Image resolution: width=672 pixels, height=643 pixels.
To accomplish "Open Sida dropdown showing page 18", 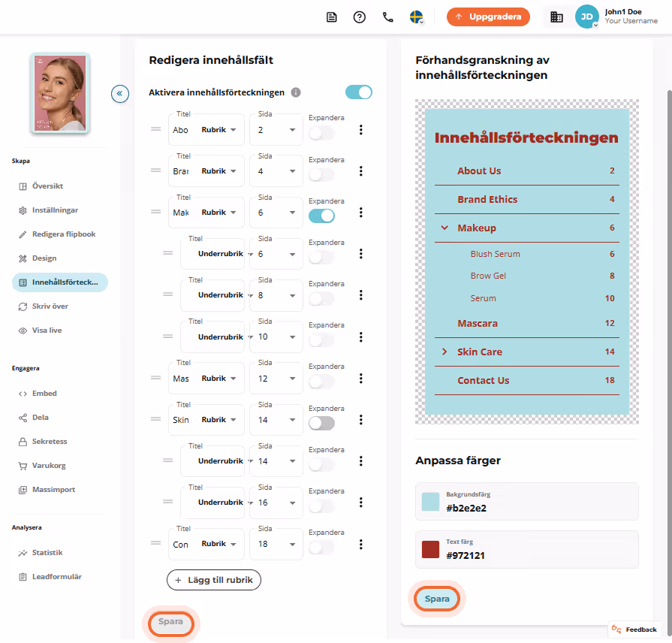I will pos(276,544).
